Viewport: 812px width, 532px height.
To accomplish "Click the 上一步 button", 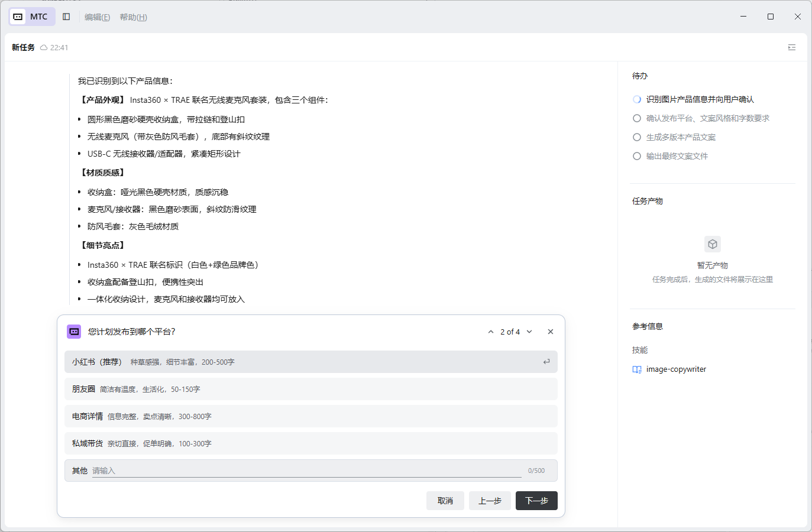I will 490,501.
